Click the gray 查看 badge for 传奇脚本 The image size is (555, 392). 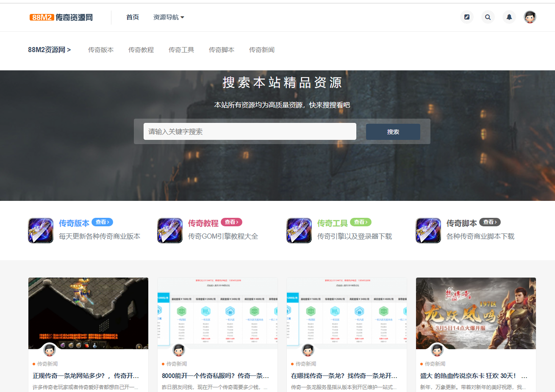tap(490, 222)
